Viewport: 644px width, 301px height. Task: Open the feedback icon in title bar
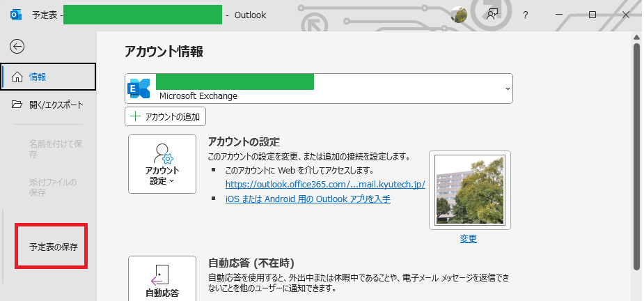pos(492,15)
